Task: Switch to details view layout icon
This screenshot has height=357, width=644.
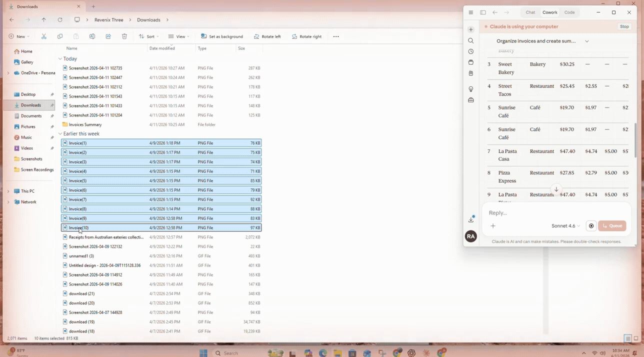Action: (x=627, y=338)
